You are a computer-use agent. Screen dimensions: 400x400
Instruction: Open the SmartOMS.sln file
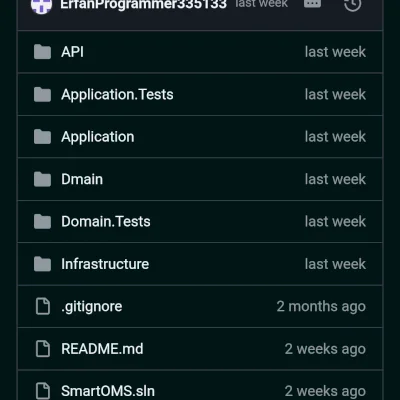click(108, 391)
